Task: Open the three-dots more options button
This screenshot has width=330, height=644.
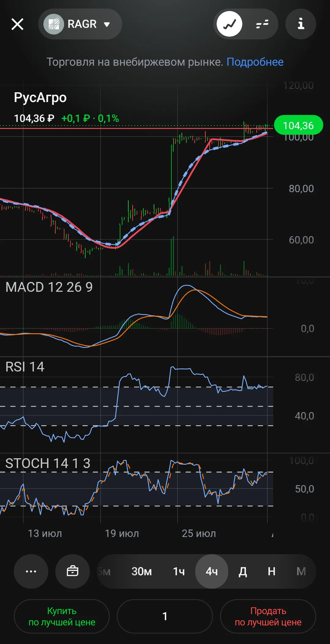Action: tap(31, 571)
